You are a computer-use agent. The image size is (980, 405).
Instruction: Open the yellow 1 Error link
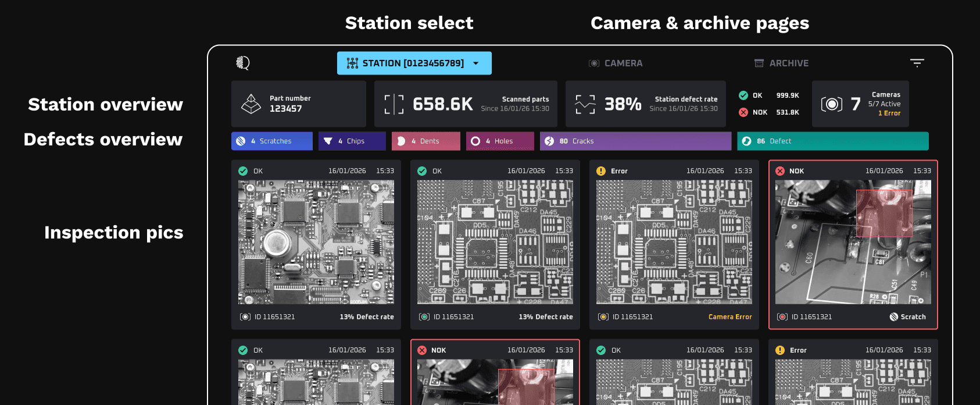(x=889, y=113)
